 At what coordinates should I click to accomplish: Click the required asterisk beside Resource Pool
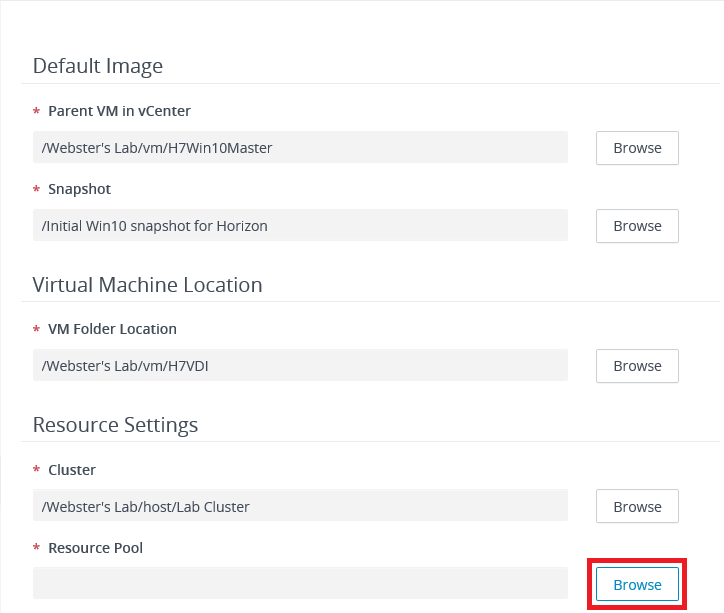[x=37, y=549]
